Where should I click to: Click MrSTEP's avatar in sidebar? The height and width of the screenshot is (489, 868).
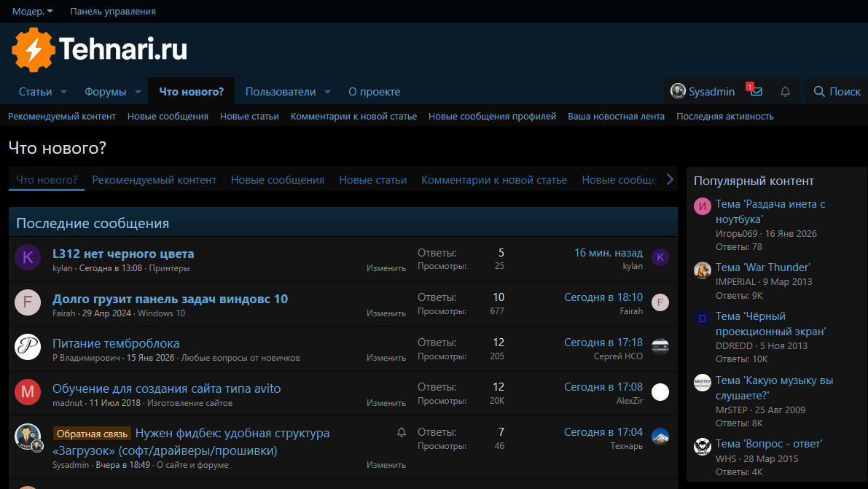coord(703,383)
